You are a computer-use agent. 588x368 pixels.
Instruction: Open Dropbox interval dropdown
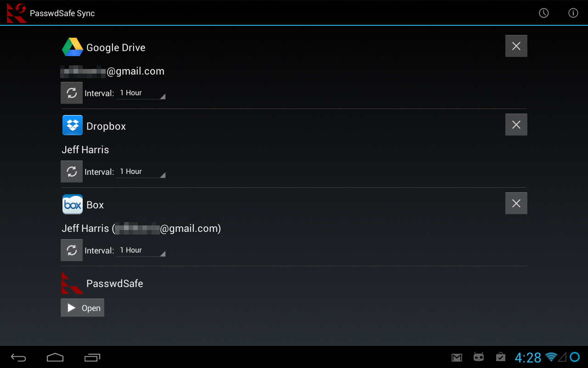pos(141,172)
